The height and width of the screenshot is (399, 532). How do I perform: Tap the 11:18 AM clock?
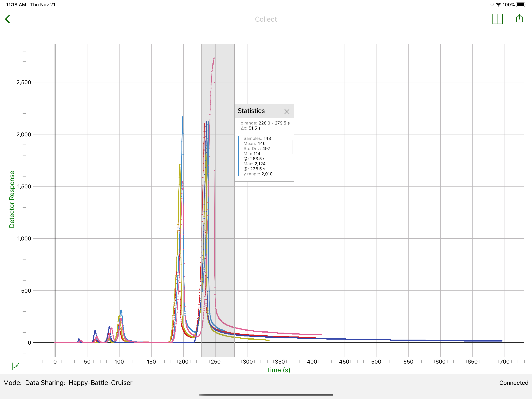pos(16,4)
